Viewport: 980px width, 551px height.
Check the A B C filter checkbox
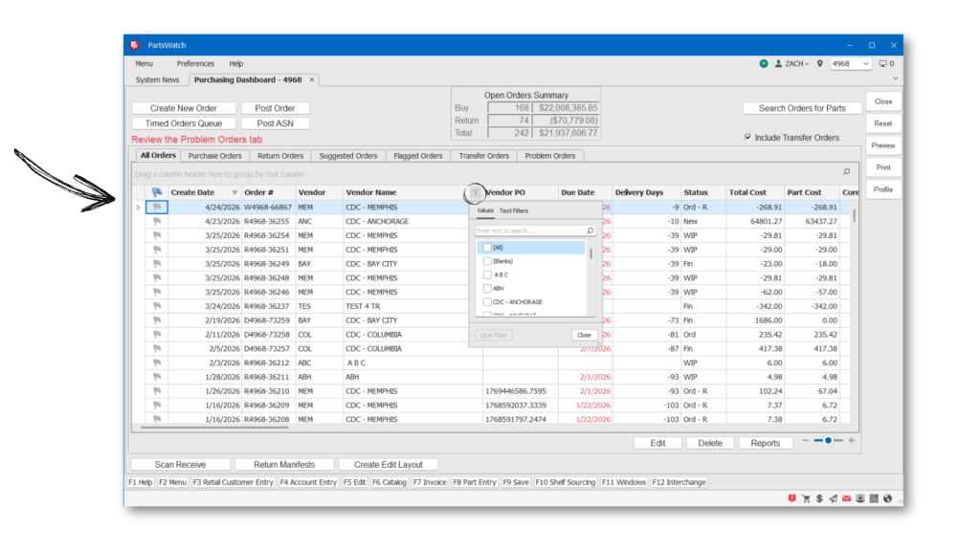487,275
